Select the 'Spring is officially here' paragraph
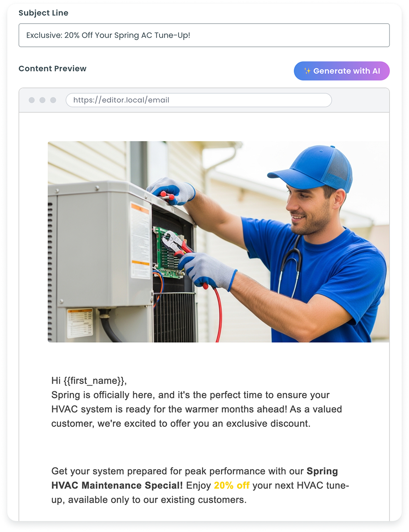This screenshot has height=532, width=409. pos(196,409)
